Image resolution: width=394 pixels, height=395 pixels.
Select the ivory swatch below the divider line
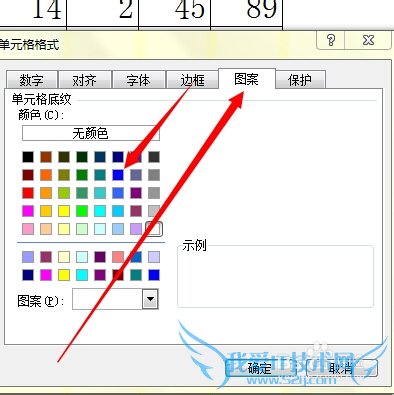[64, 257]
